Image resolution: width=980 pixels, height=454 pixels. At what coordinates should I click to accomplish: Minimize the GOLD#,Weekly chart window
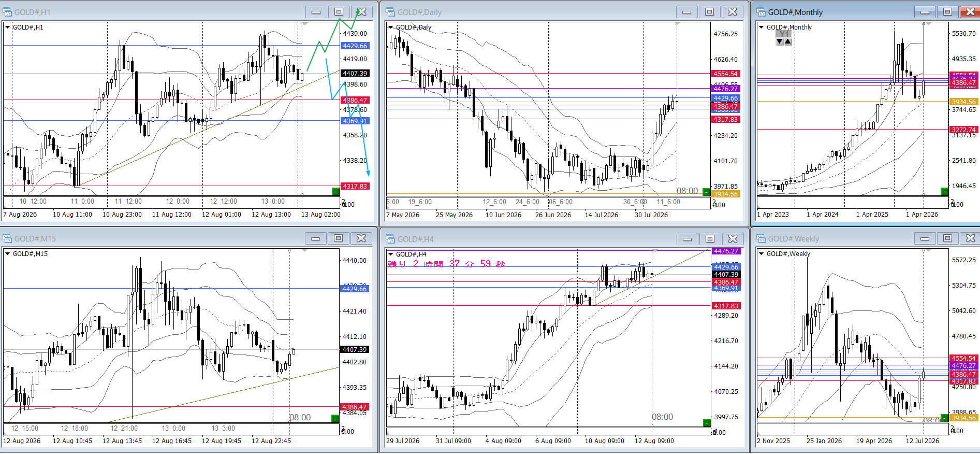click(x=925, y=238)
